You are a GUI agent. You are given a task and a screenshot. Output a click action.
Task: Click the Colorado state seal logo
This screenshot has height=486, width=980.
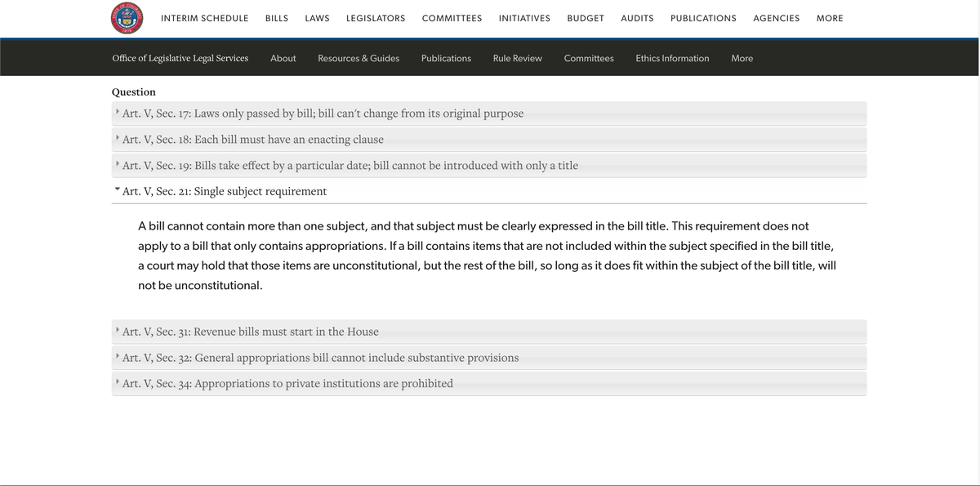pyautogui.click(x=127, y=18)
